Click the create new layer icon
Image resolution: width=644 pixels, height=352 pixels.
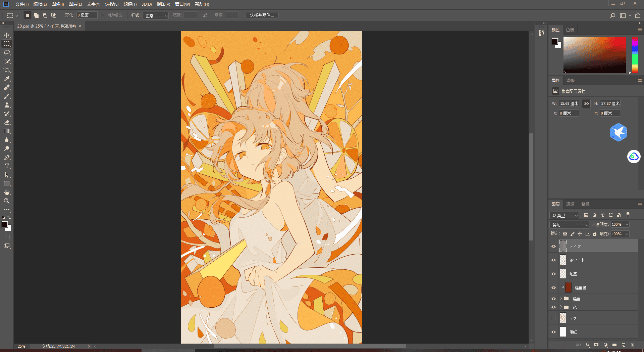pyautogui.click(x=624, y=345)
